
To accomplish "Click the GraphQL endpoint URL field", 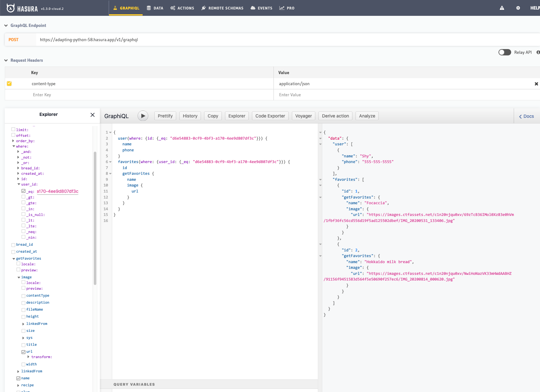I will point(288,40).
